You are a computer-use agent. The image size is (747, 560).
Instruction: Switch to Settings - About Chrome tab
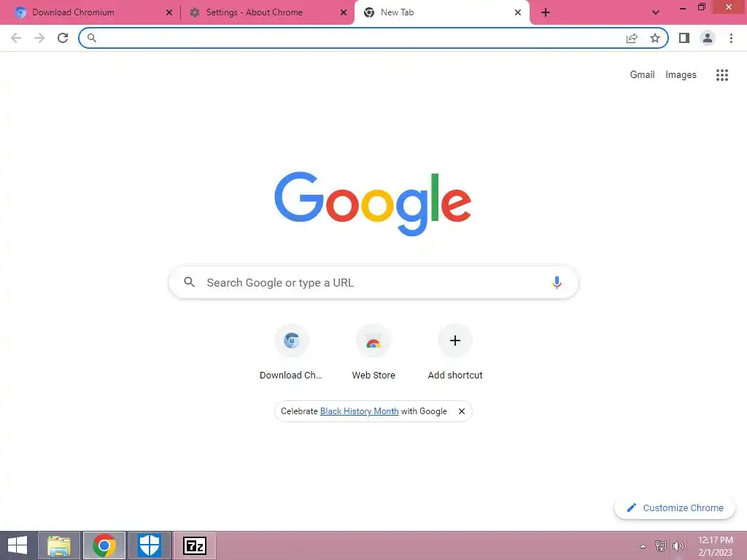267,12
